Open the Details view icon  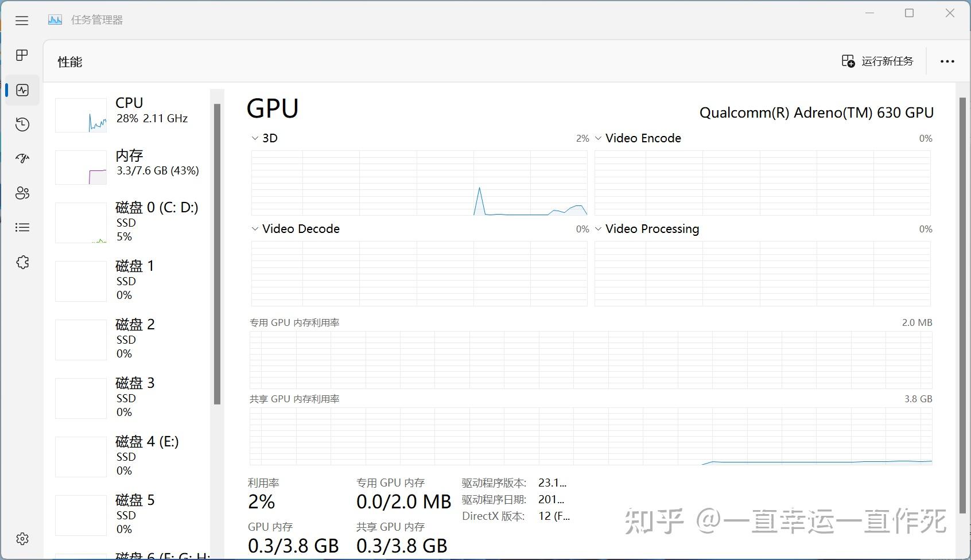pyautogui.click(x=22, y=227)
